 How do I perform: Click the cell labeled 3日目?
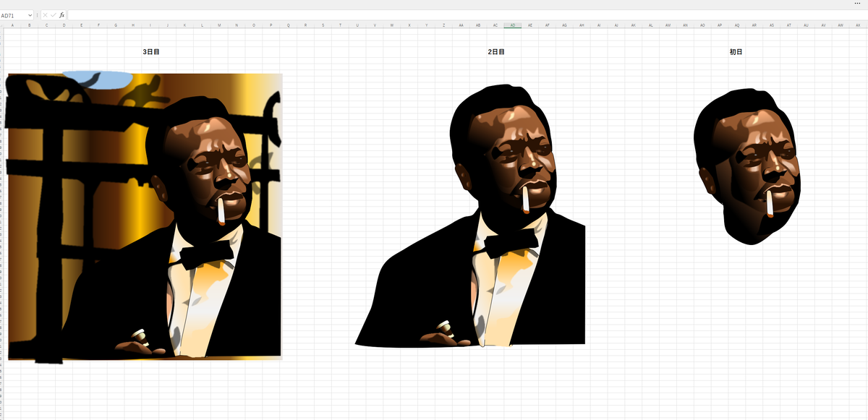point(151,52)
